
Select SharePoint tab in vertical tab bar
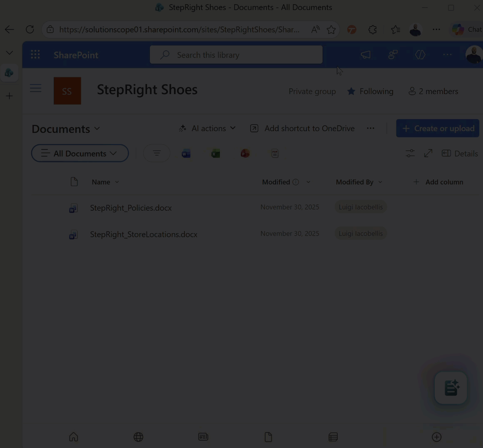click(x=9, y=73)
